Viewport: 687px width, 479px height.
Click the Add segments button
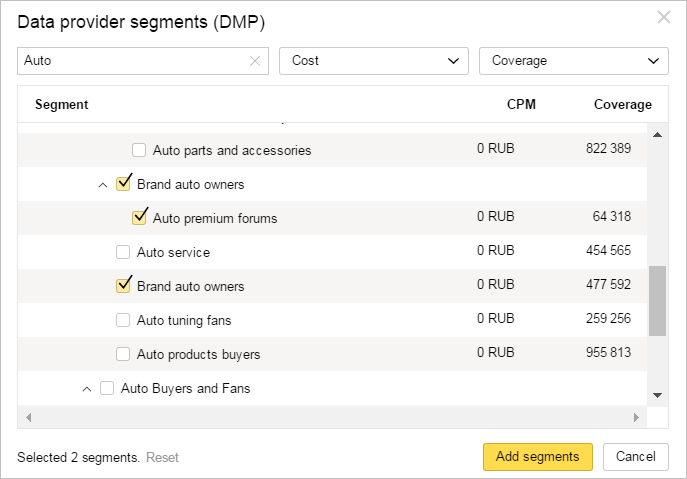[x=538, y=457]
